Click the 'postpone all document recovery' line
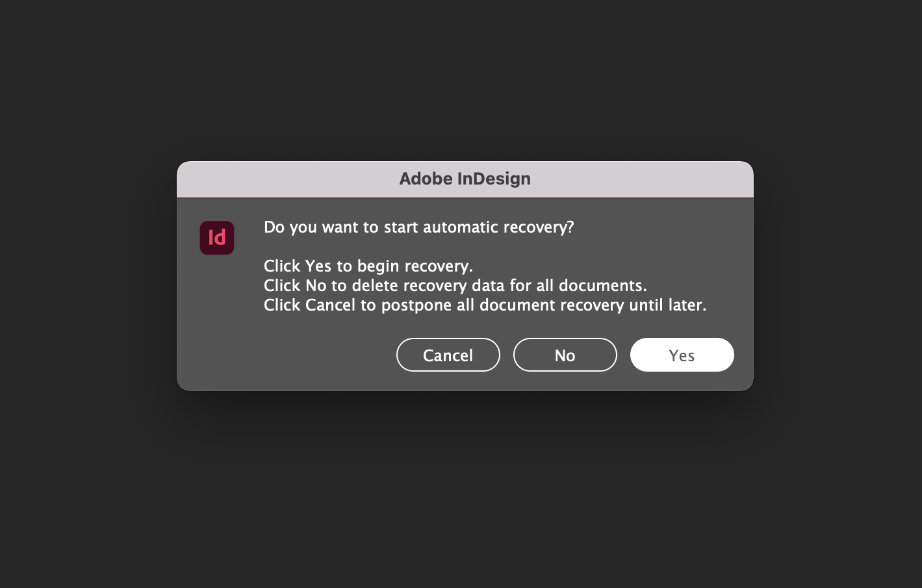Viewport: 922px width, 588px height. point(485,305)
